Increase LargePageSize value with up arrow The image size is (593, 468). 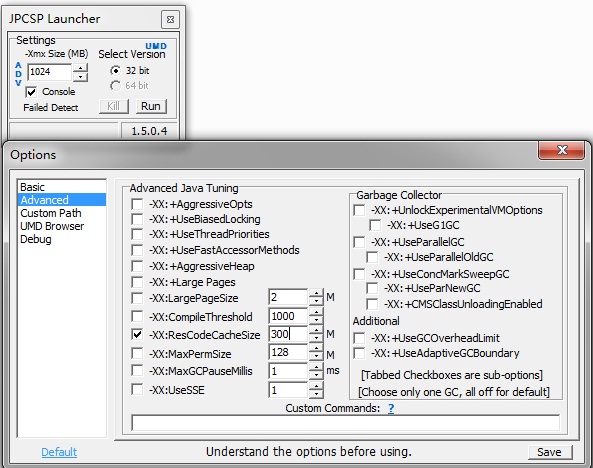(316, 293)
